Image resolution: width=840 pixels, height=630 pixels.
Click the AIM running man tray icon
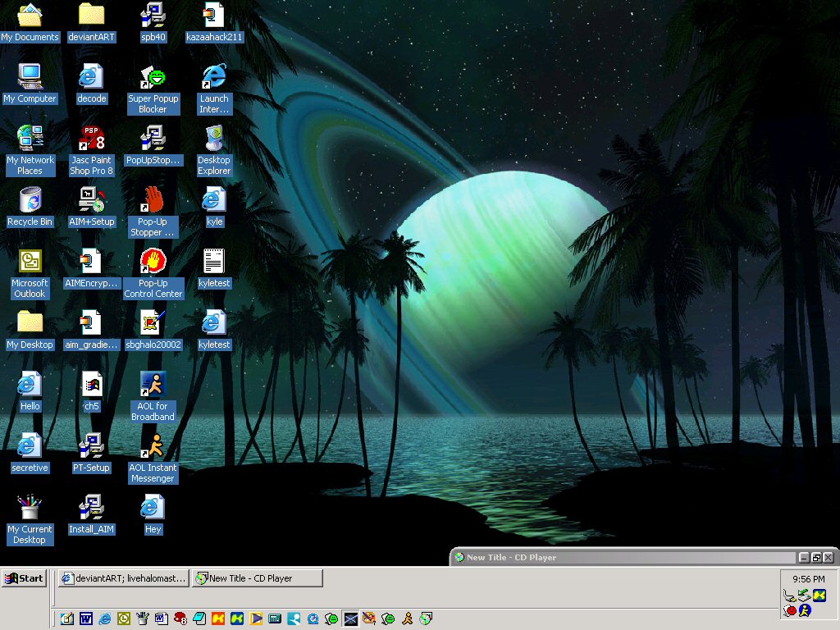coord(805,610)
